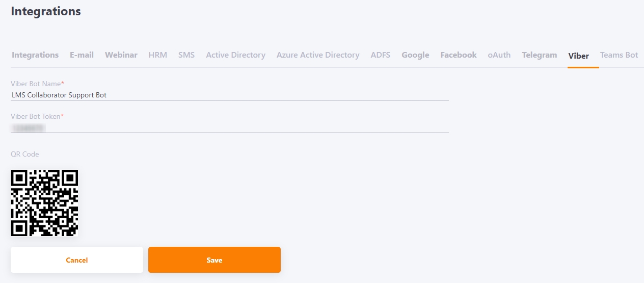Open the oAuth tab
This screenshot has width=644, height=283.
pos(499,55)
